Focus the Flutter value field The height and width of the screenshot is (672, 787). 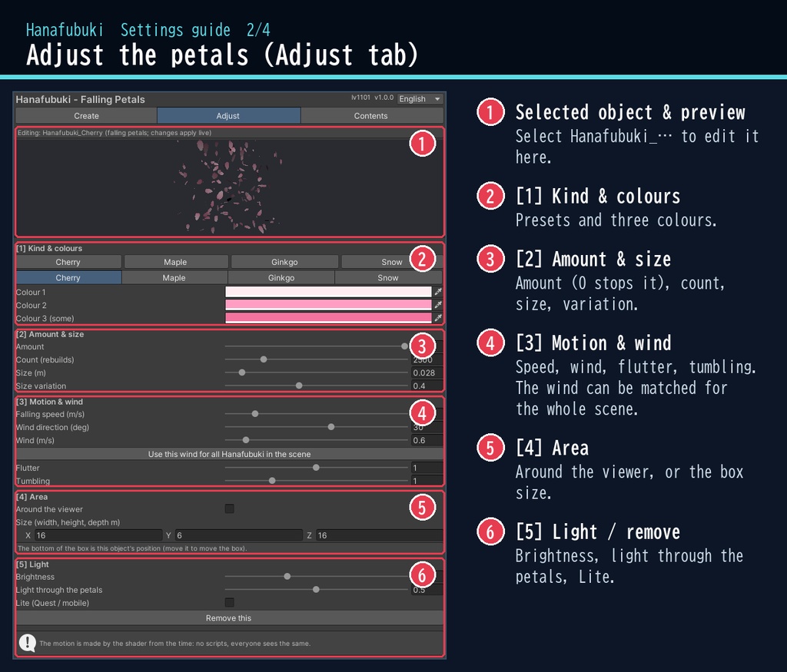427,468
